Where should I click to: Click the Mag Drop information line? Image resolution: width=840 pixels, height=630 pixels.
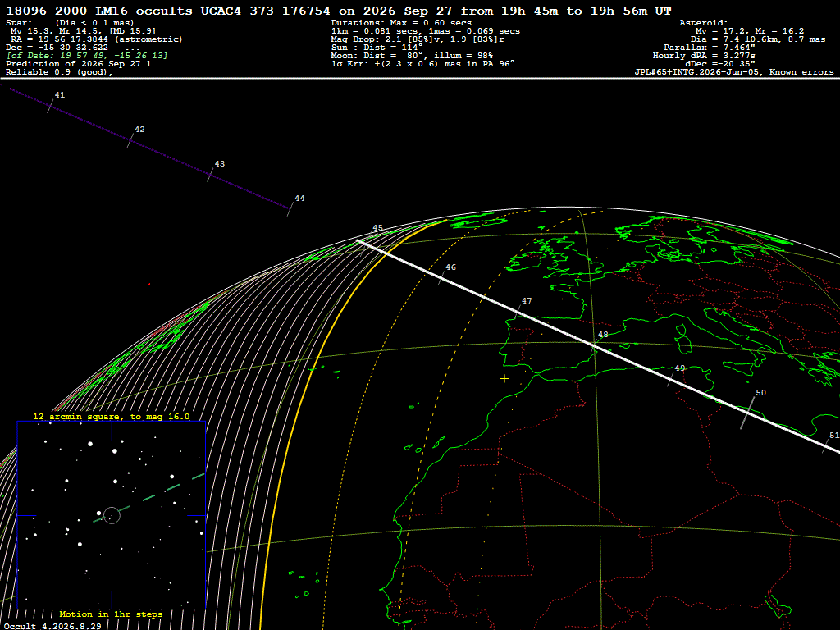(x=418, y=39)
